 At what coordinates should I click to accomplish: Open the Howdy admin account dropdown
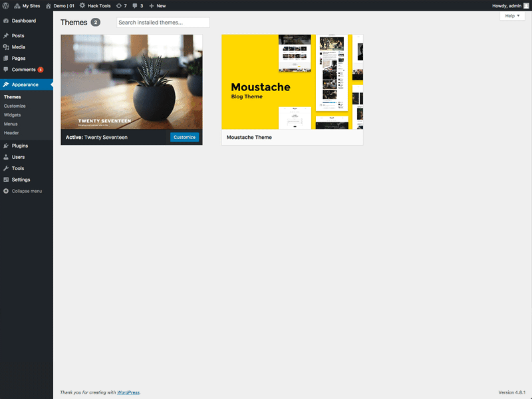click(x=505, y=5)
